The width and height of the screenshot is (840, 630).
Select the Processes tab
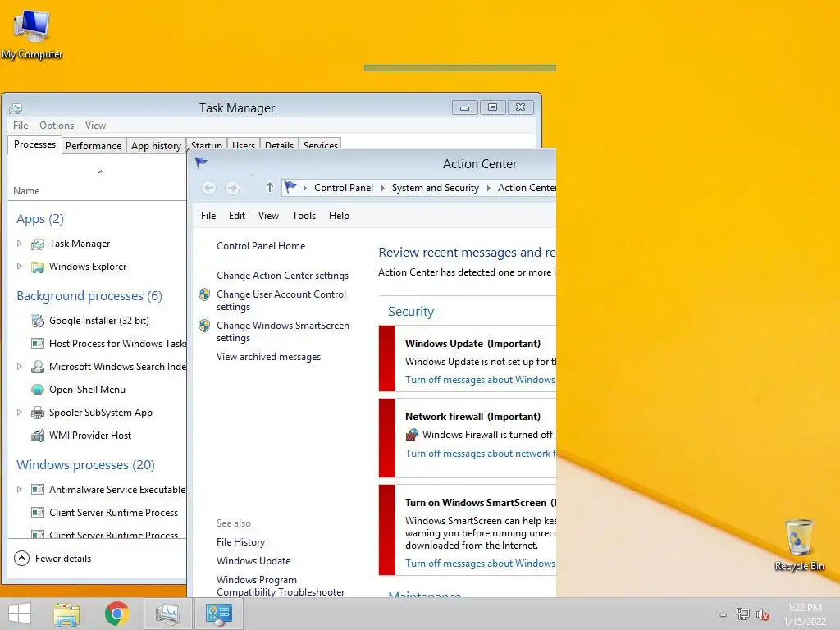pos(34,144)
